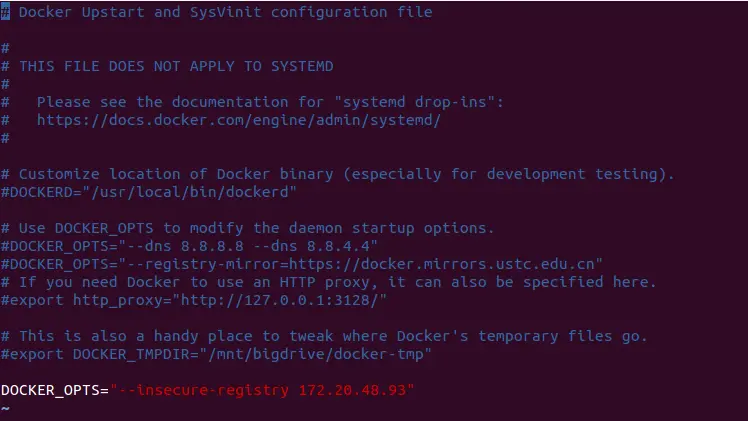The height and width of the screenshot is (421, 748).
Task: Open the docs.docker.com systemd documentation URL
Action: [x=238, y=120]
